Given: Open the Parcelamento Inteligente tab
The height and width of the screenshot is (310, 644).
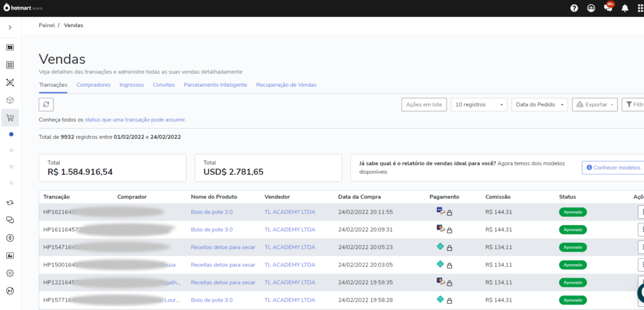Looking at the screenshot, I should point(215,85).
